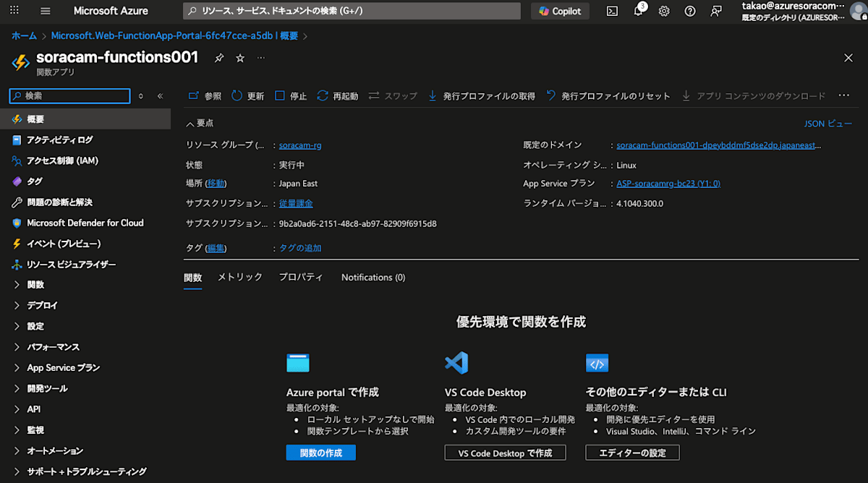This screenshot has width=868, height=483.
Task: Collapse the left sidebar menu
Action: coord(160,95)
